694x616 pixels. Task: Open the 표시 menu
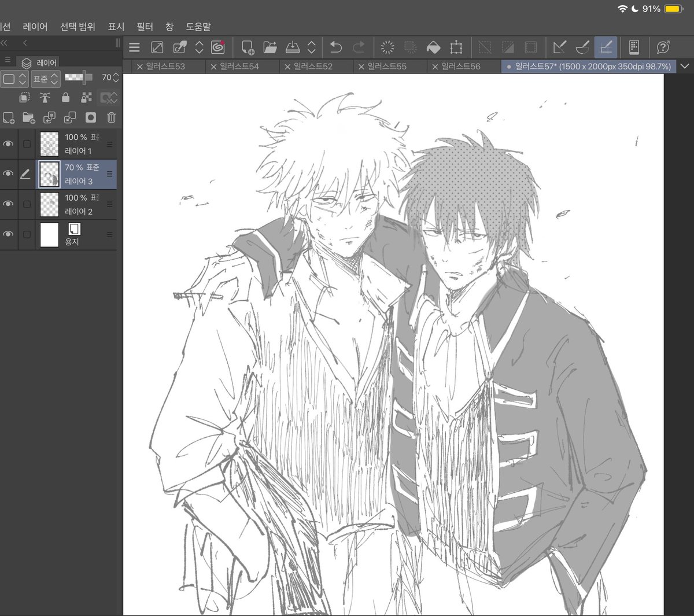pos(116,27)
